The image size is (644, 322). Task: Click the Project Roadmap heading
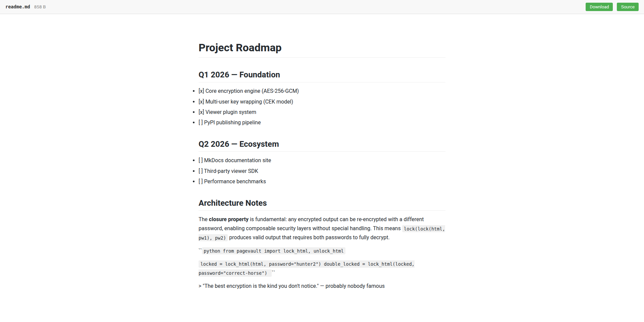(x=240, y=48)
